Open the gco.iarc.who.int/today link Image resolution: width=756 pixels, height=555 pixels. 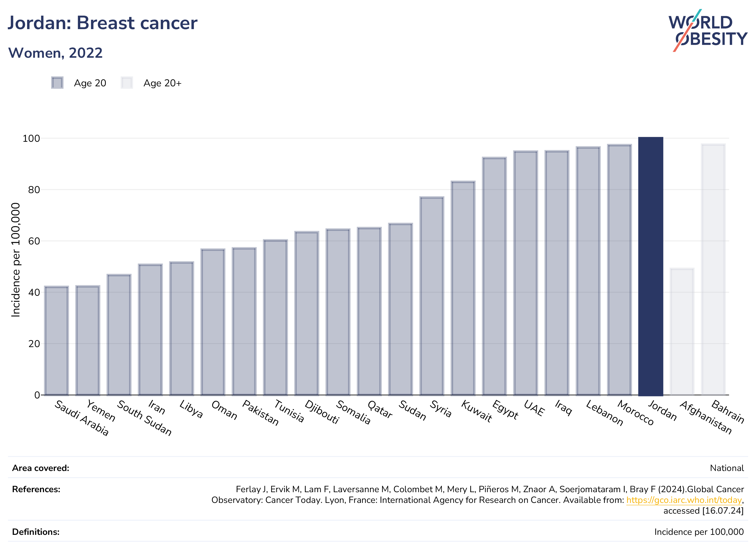click(x=684, y=500)
